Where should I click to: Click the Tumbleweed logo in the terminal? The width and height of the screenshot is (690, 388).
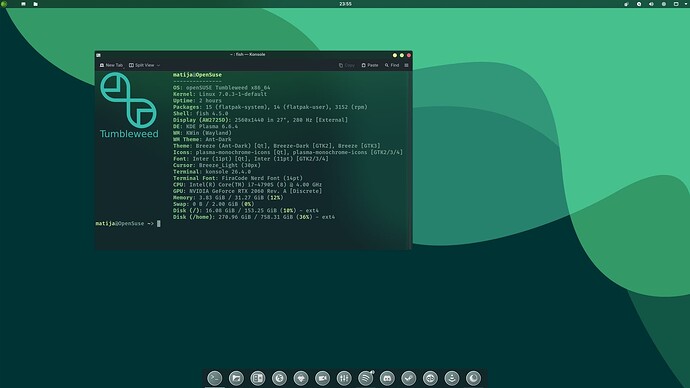point(128,106)
